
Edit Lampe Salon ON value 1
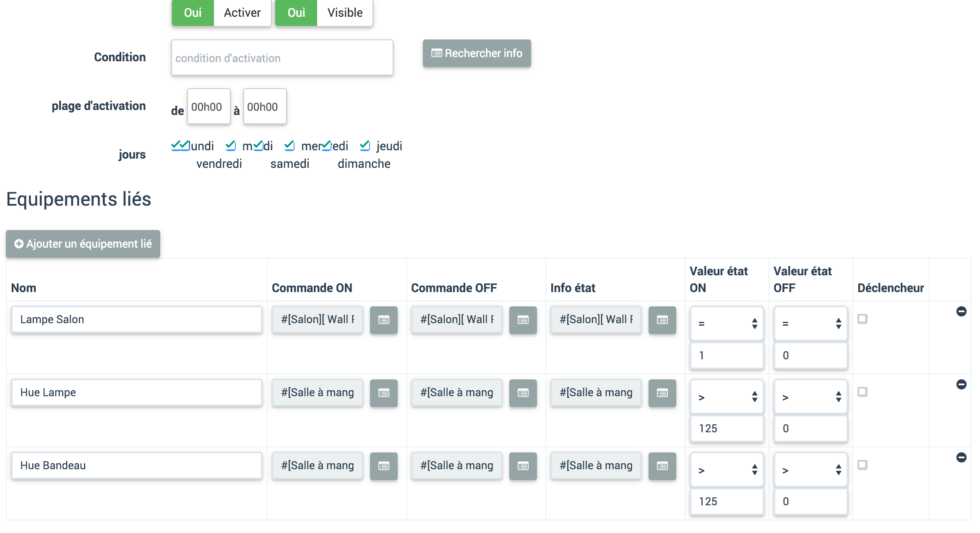pos(727,356)
